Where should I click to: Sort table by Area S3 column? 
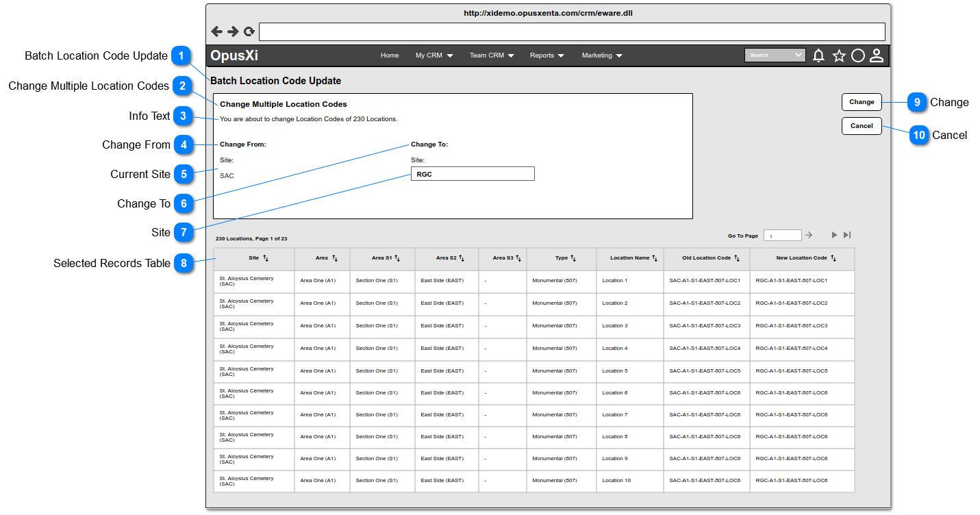coord(518,258)
